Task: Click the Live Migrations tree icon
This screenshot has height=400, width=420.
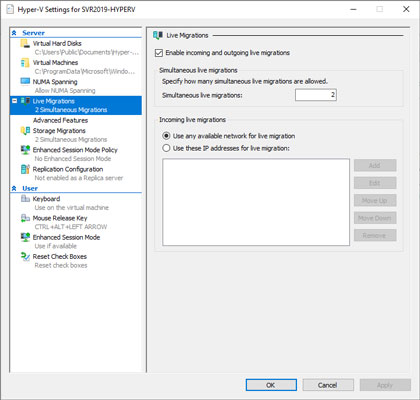Action: click(x=25, y=101)
